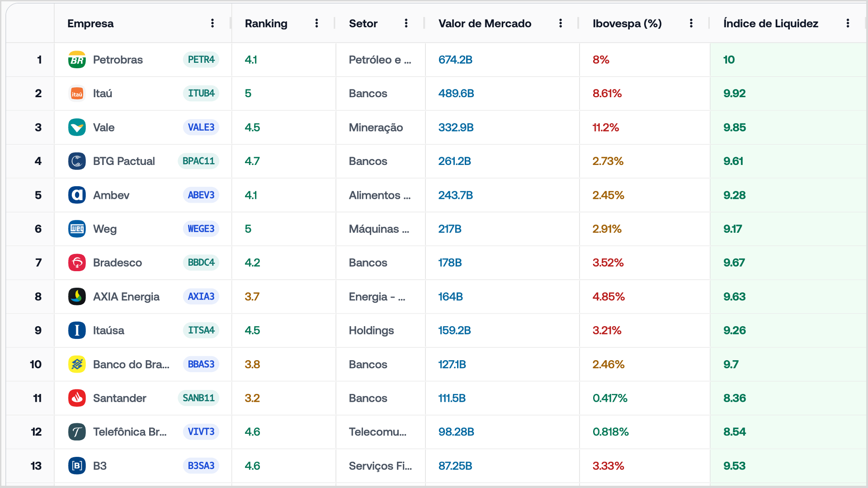Screen dimensions: 868x488
Task: Click the AXIA3 ticker badge
Action: (201, 296)
